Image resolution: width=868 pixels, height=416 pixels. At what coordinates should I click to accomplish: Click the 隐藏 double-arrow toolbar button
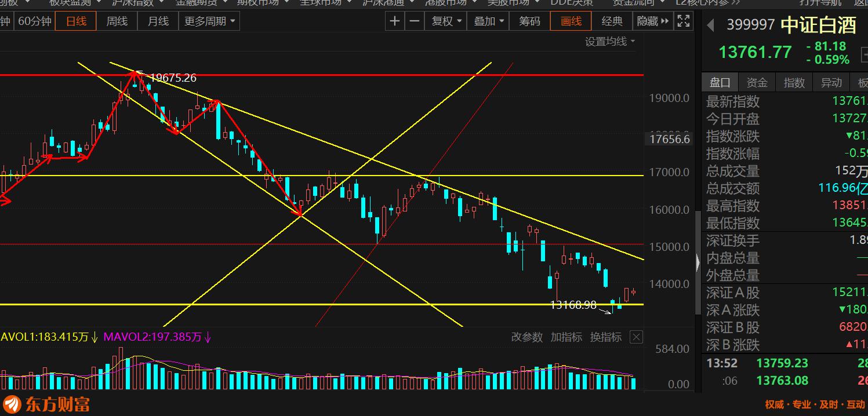point(653,21)
